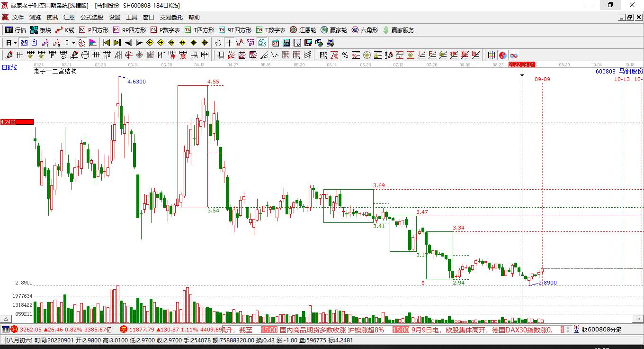Click the yellow diamond right-arrow icon
The width and height of the screenshot is (644, 349).
[161, 43]
